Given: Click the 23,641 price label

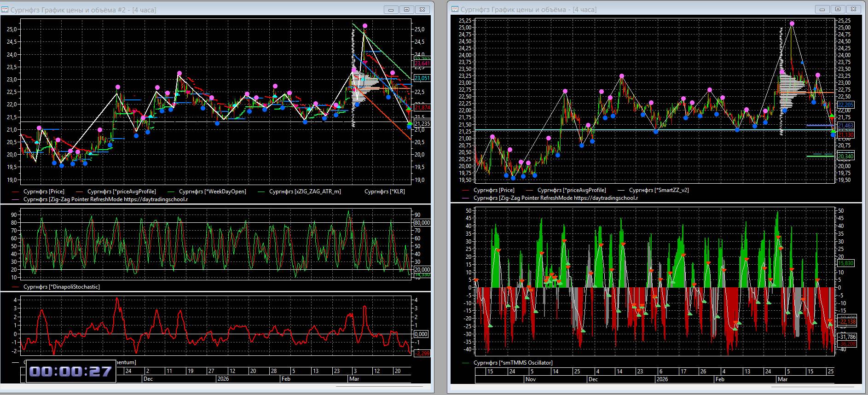Looking at the screenshot, I should coord(422,64).
